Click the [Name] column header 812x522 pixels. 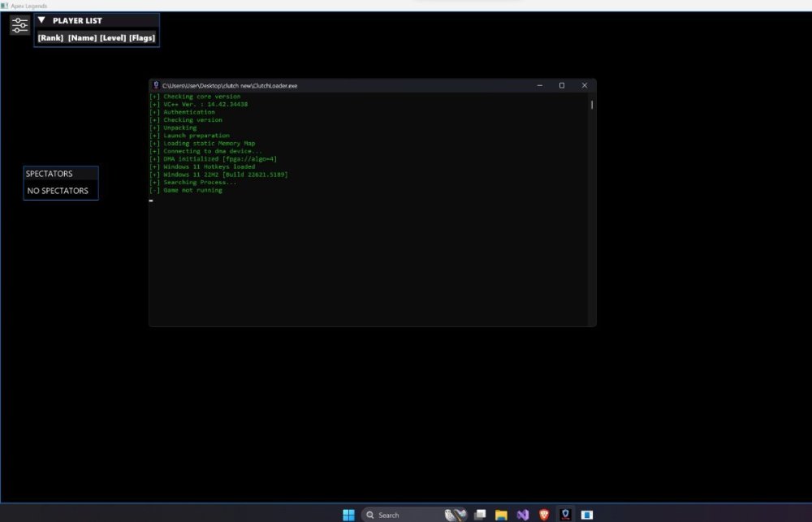(82, 37)
